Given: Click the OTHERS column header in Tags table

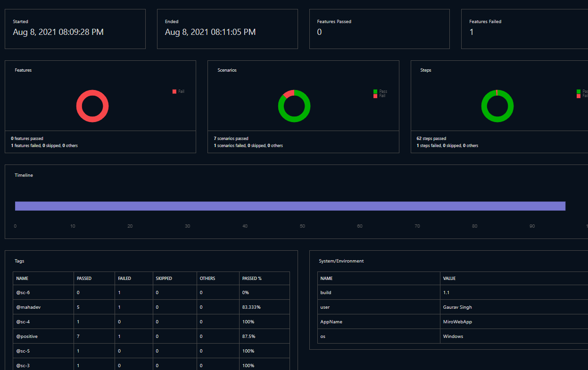Looking at the screenshot, I should [x=207, y=279].
